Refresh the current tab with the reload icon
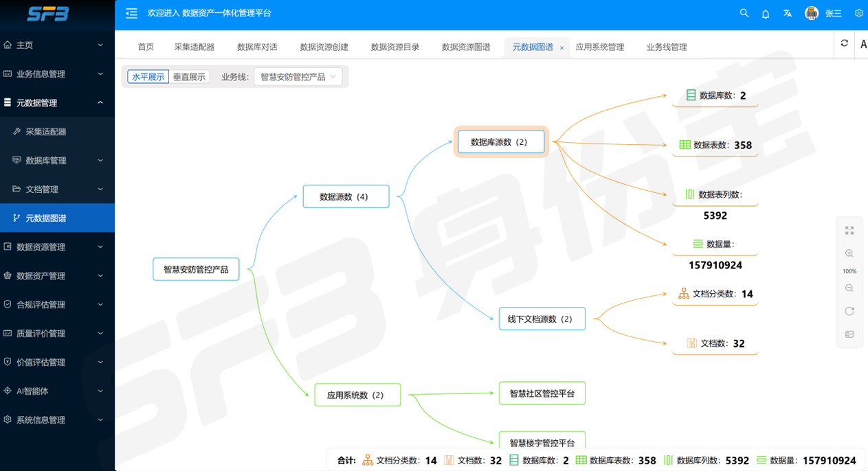Screen dimensions: 868x471 tap(845, 43)
